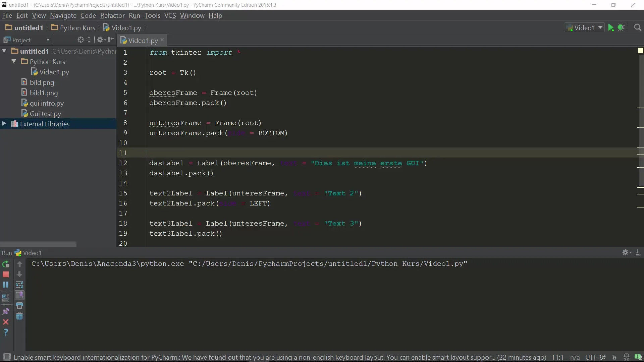Expand External Libraries node
The image size is (644, 362).
click(4, 124)
